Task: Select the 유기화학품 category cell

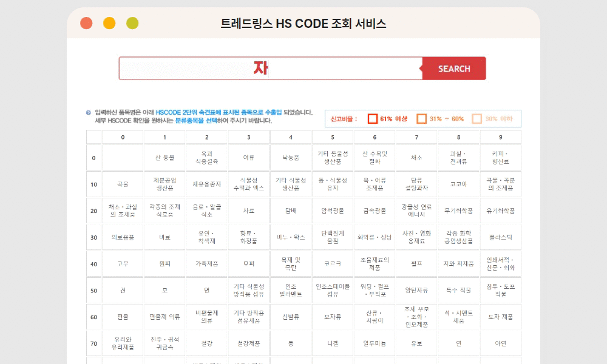Action: [x=501, y=211]
